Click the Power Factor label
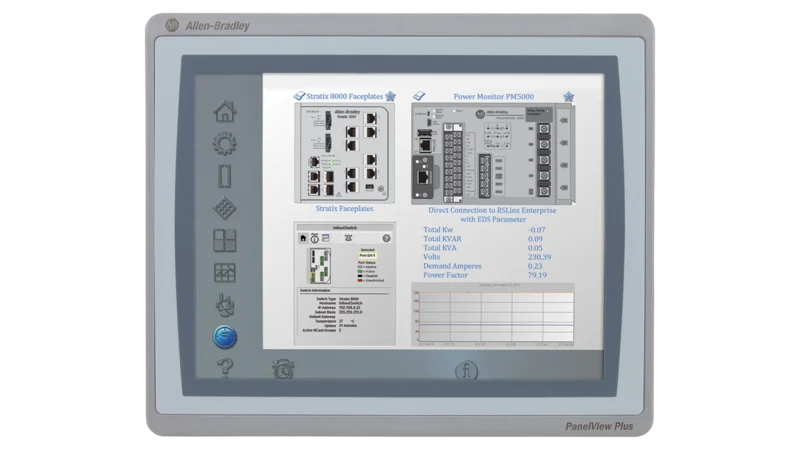Screen dimensions: 800x450 click(x=445, y=275)
